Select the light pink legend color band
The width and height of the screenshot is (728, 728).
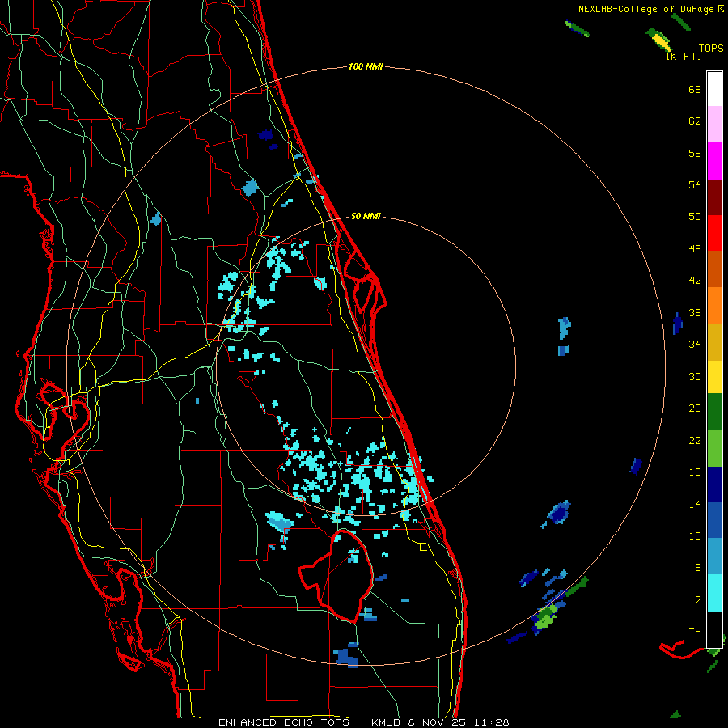(714, 125)
